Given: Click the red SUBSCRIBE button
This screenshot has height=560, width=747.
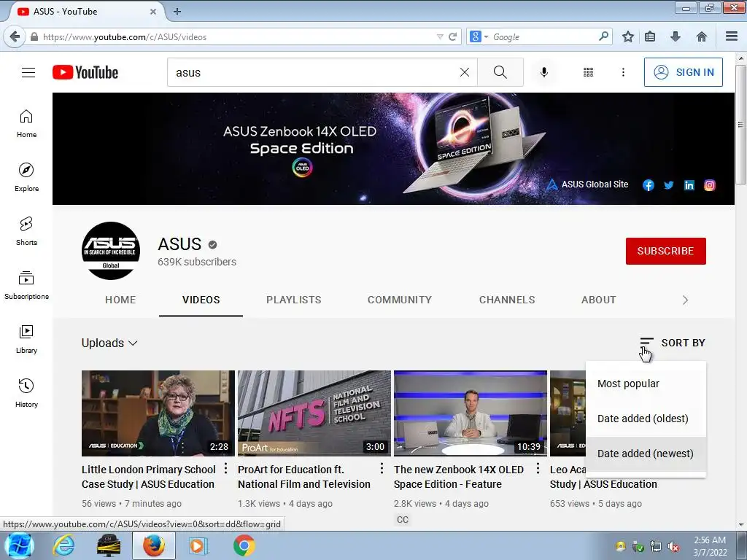Looking at the screenshot, I should point(665,251).
